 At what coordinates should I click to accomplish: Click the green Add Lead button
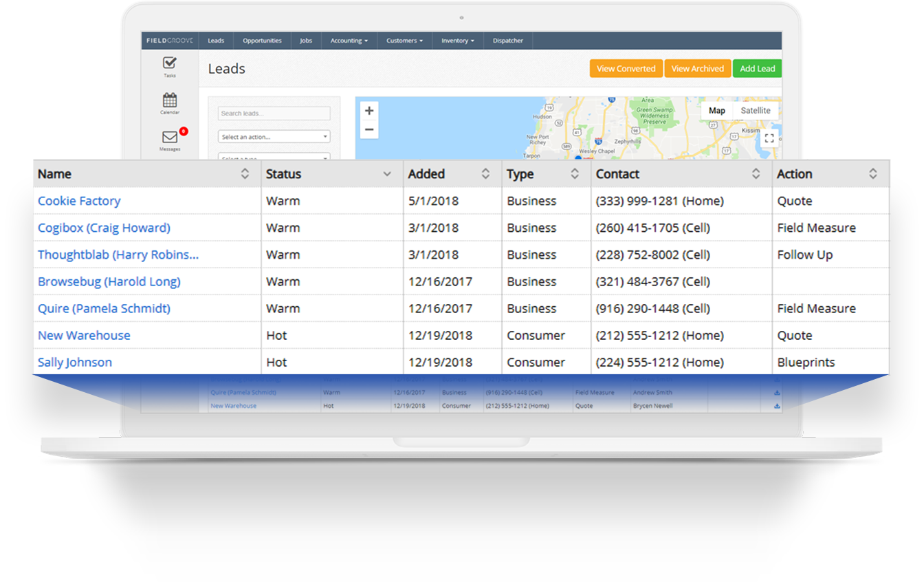tap(758, 69)
